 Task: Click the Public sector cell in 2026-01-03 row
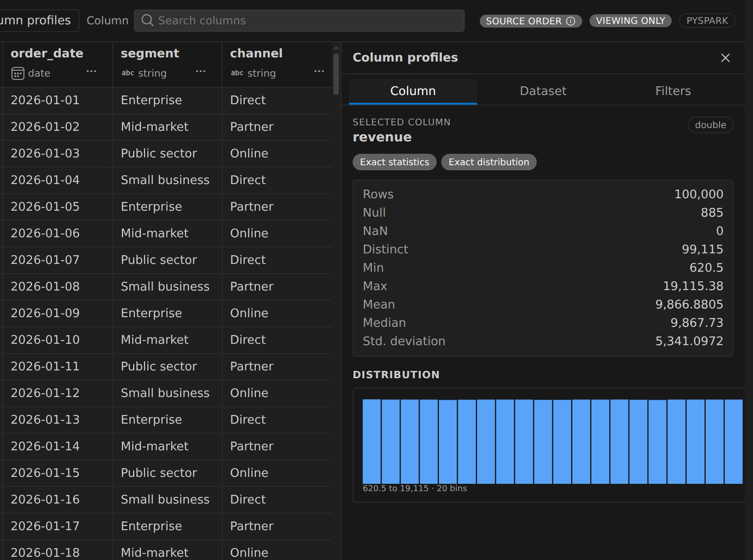click(168, 153)
